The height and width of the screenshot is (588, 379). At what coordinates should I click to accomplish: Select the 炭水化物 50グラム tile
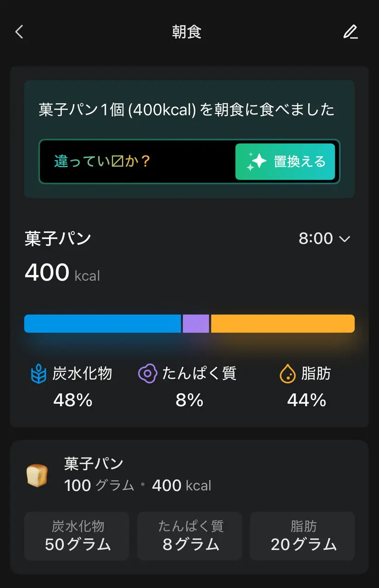77,536
